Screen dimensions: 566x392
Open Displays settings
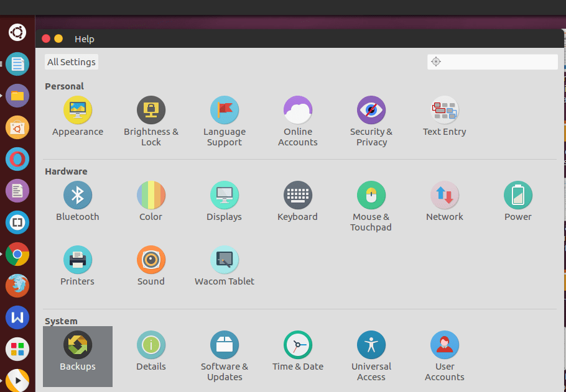click(224, 201)
